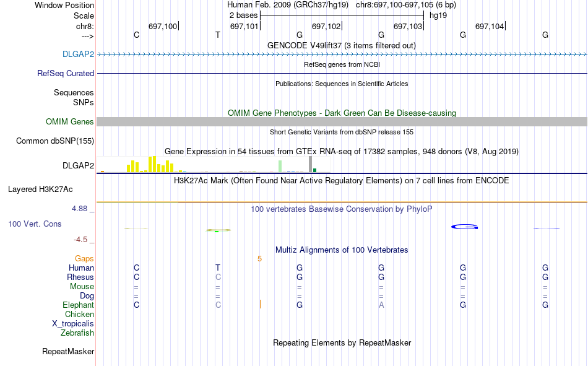The image size is (588, 366).
Task: Click the 2 bases scale bar
Action: click(x=342, y=15)
